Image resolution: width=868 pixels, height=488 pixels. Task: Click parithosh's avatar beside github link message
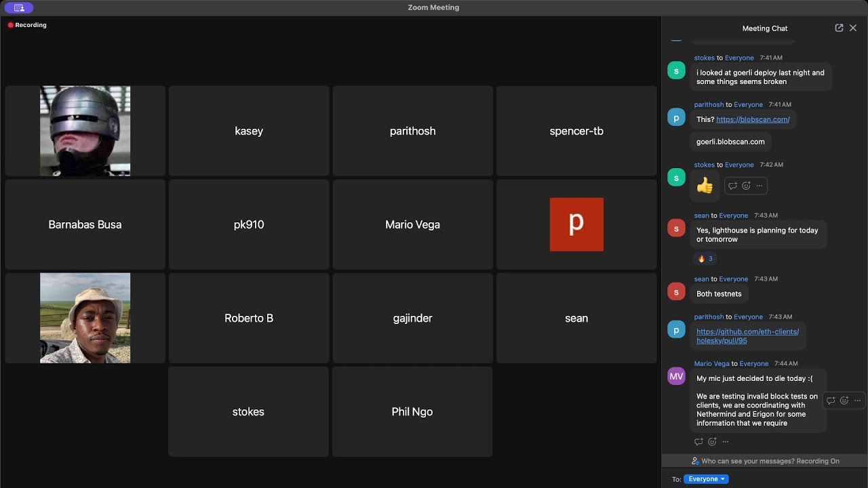coord(676,329)
